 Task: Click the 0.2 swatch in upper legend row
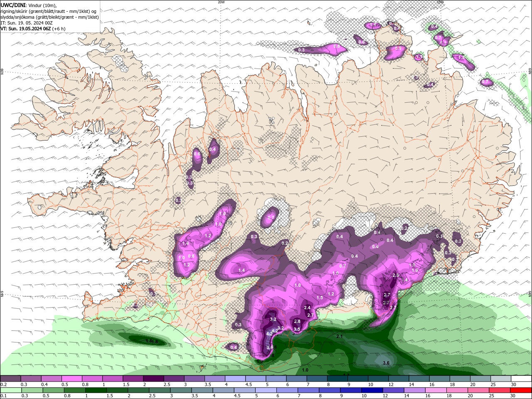tap(11, 379)
